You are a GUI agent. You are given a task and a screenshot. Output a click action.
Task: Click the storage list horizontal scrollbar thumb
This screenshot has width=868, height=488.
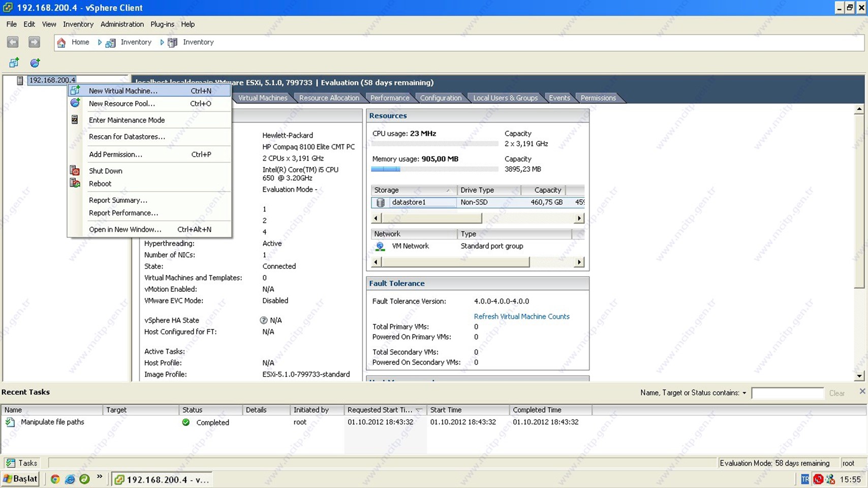pyautogui.click(x=431, y=218)
